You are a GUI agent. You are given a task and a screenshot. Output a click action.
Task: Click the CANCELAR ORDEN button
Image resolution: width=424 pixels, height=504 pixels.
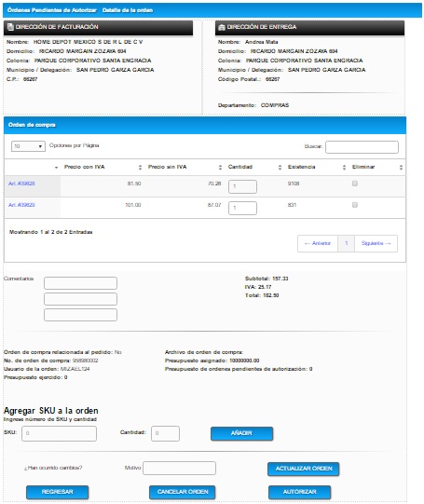point(183,492)
